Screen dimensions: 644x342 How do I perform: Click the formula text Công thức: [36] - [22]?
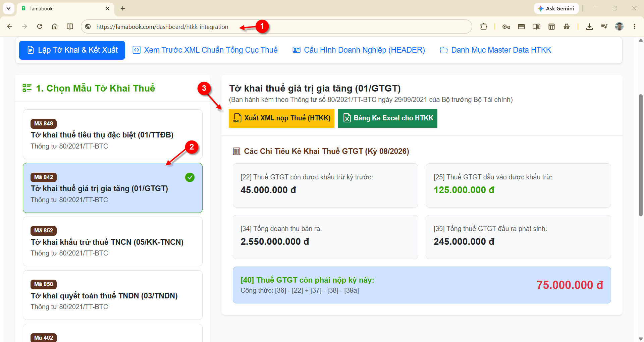point(300,290)
